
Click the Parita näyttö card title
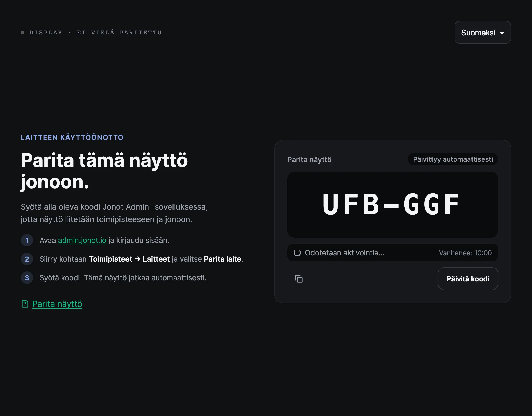pyautogui.click(x=309, y=160)
